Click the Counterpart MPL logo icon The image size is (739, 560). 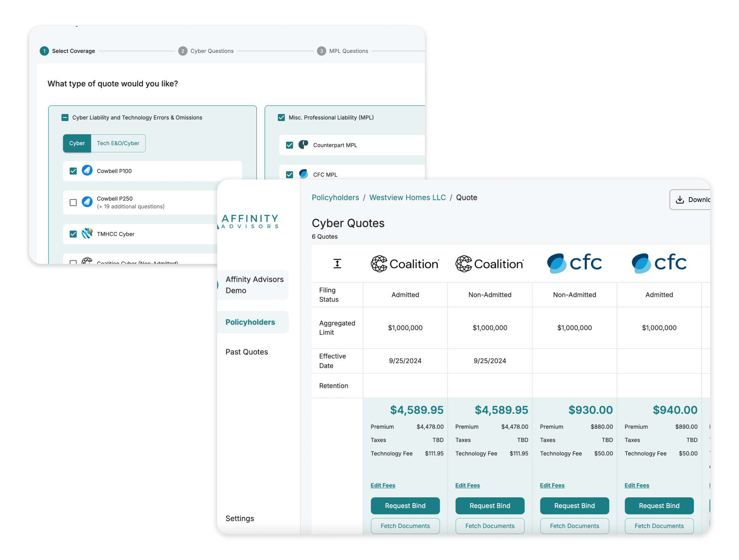click(304, 145)
